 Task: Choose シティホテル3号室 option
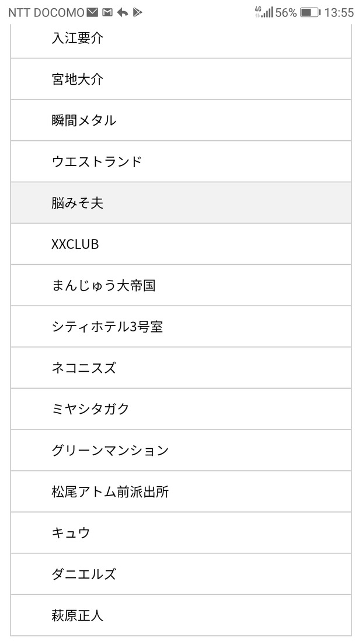click(181, 327)
